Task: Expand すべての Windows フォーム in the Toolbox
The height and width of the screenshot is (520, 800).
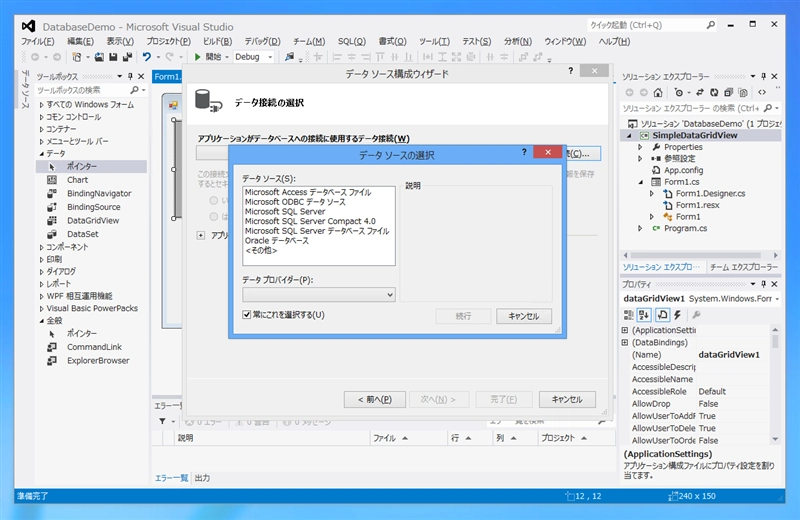Action: point(42,105)
